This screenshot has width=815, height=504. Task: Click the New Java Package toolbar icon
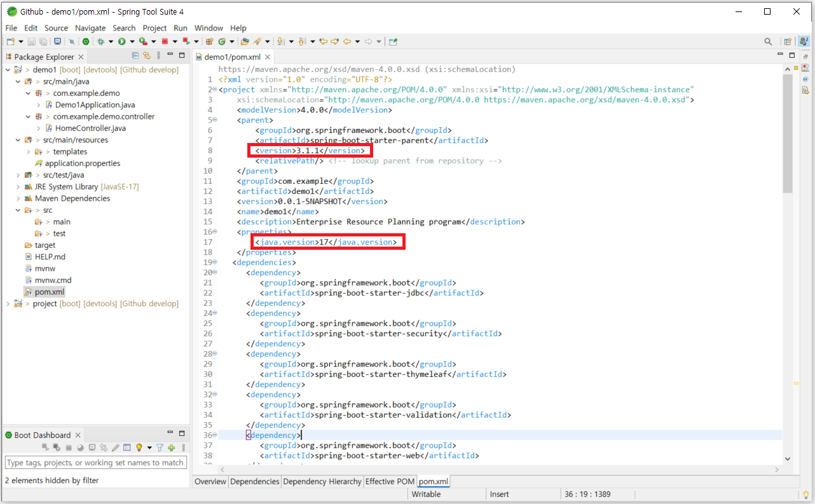coord(209,41)
